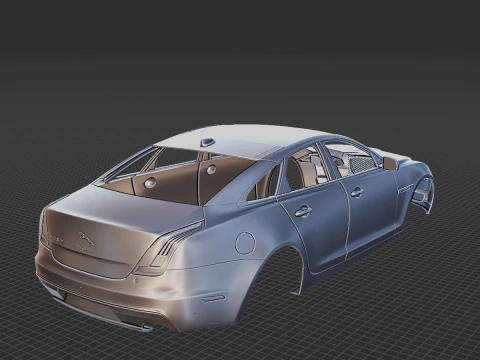Image resolution: width=480 pixels, height=360 pixels.
Task: Select the round fuel filler cap
Action: [245, 243]
